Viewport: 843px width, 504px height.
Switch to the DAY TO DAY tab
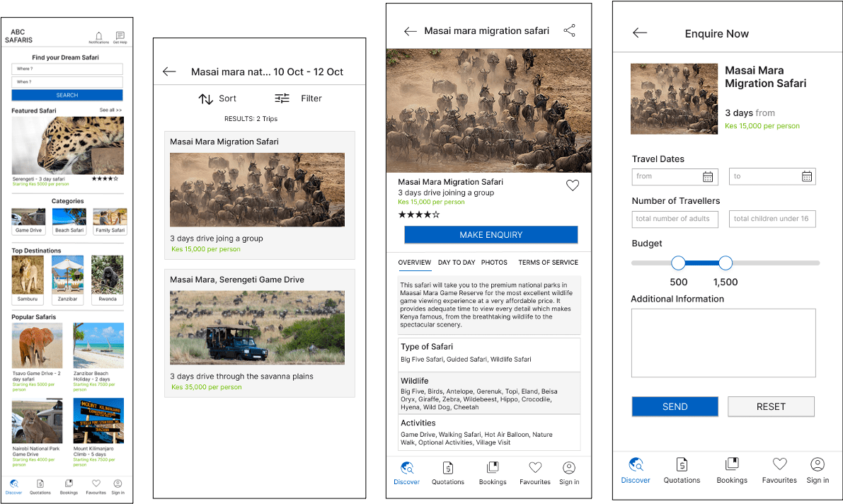pyautogui.click(x=457, y=263)
